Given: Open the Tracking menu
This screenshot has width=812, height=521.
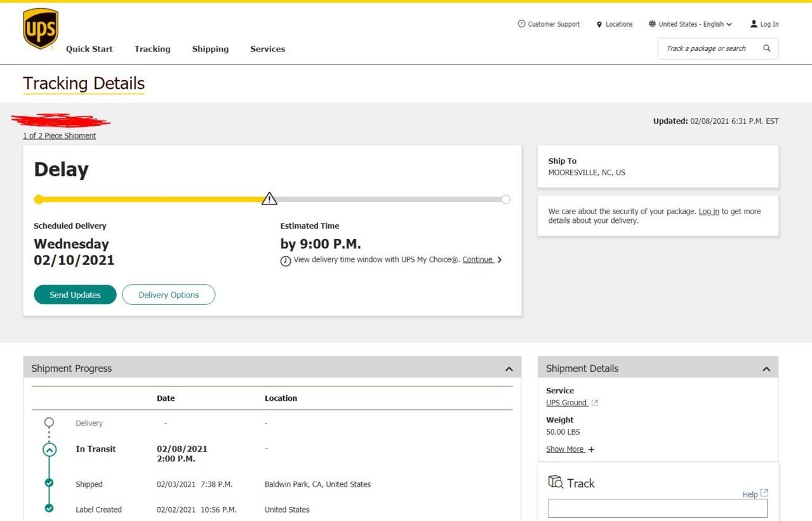Looking at the screenshot, I should [x=152, y=49].
